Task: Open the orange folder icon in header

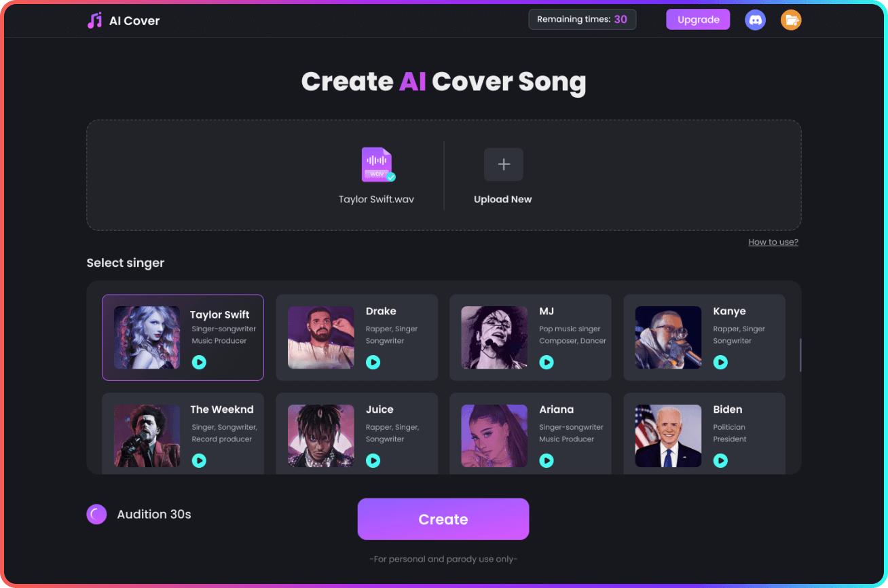Action: click(x=791, y=20)
